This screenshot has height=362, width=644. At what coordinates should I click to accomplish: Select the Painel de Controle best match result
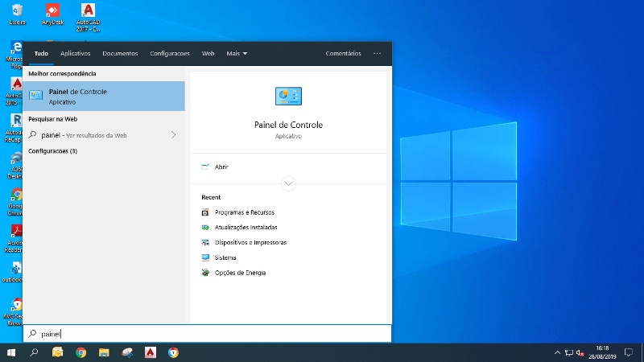click(x=104, y=96)
